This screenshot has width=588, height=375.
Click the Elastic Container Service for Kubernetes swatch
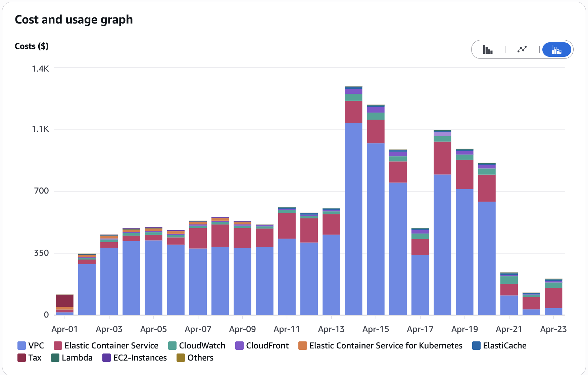tap(303, 345)
